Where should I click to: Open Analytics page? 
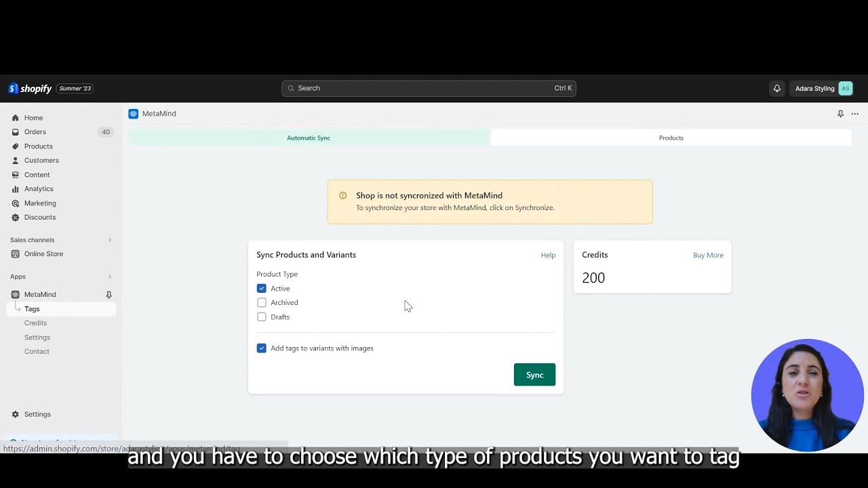39,189
